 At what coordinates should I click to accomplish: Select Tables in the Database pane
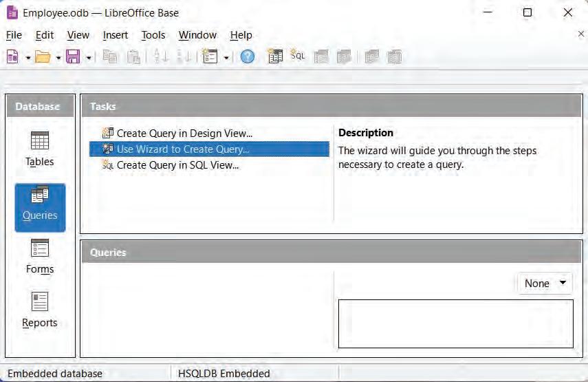[x=40, y=149]
